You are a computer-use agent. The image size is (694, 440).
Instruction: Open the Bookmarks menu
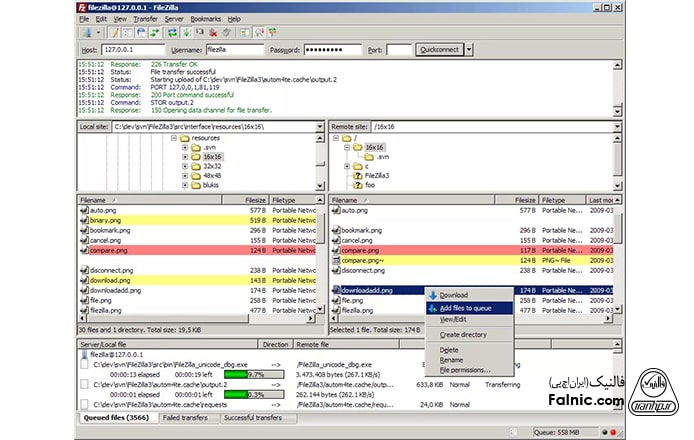204,19
